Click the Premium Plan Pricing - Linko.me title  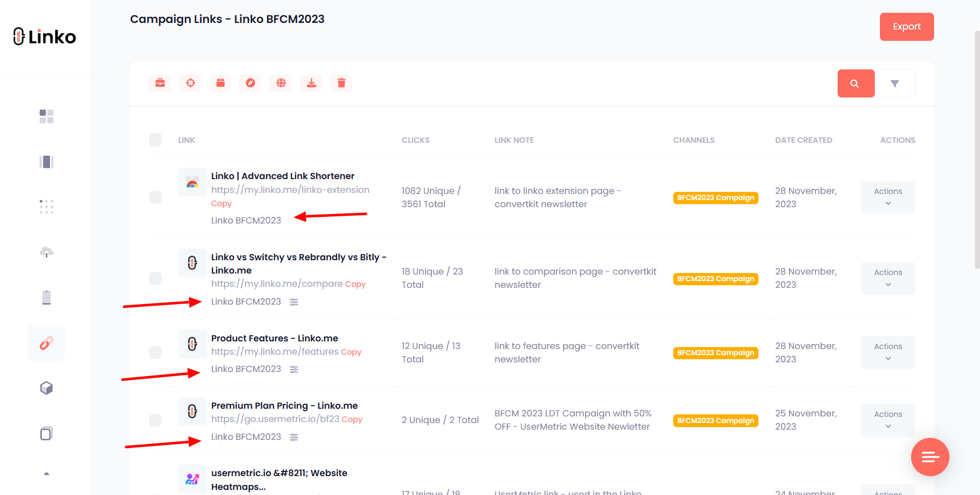[x=284, y=406]
